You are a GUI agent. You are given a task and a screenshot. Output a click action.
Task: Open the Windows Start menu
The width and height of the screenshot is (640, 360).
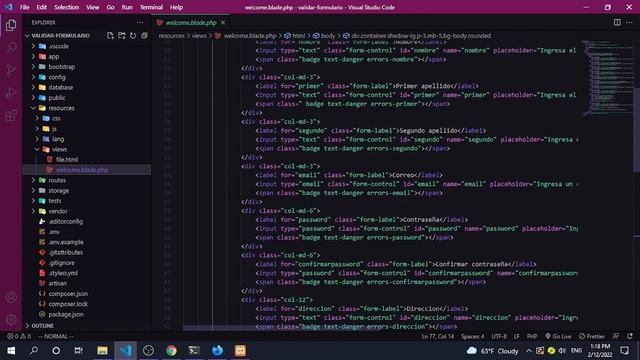11,351
